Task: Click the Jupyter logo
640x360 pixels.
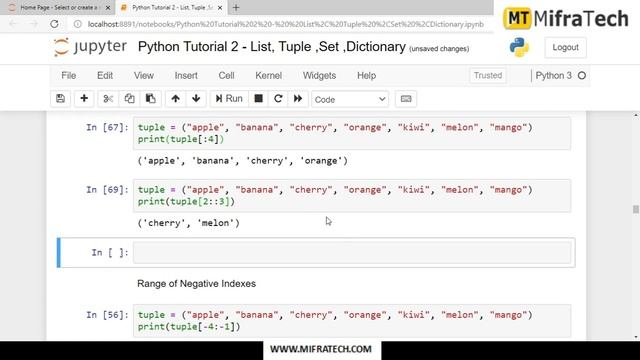Action: pos(90,47)
